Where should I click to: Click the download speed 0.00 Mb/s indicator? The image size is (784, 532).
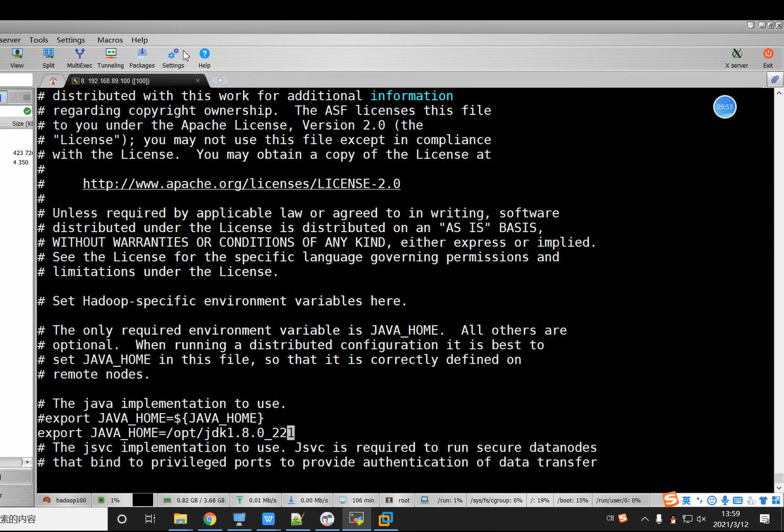pyautogui.click(x=308, y=500)
